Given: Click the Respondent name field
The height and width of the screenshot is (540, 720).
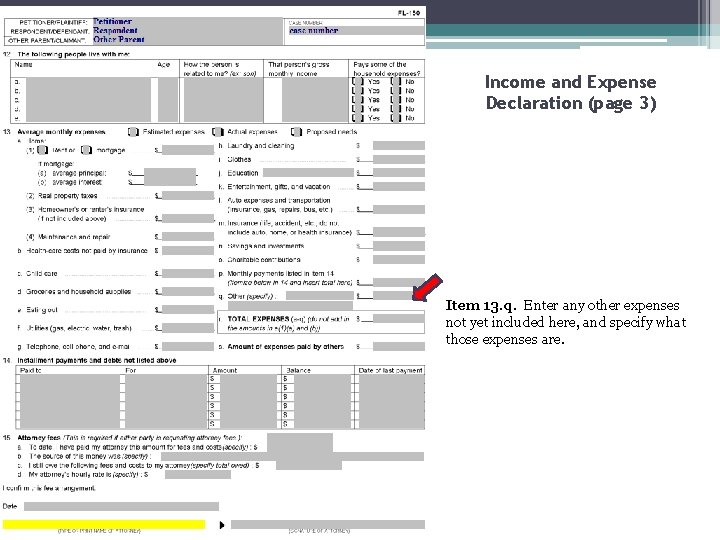Looking at the screenshot, I should point(188,31).
